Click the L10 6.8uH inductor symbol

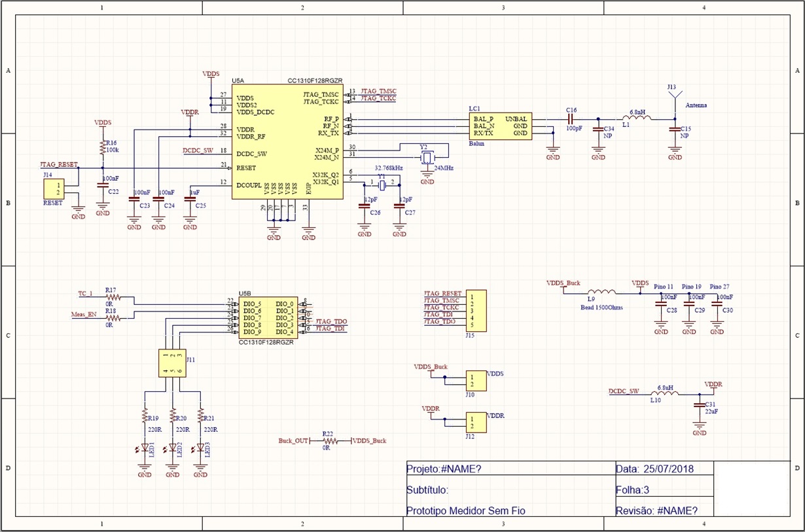666,393
